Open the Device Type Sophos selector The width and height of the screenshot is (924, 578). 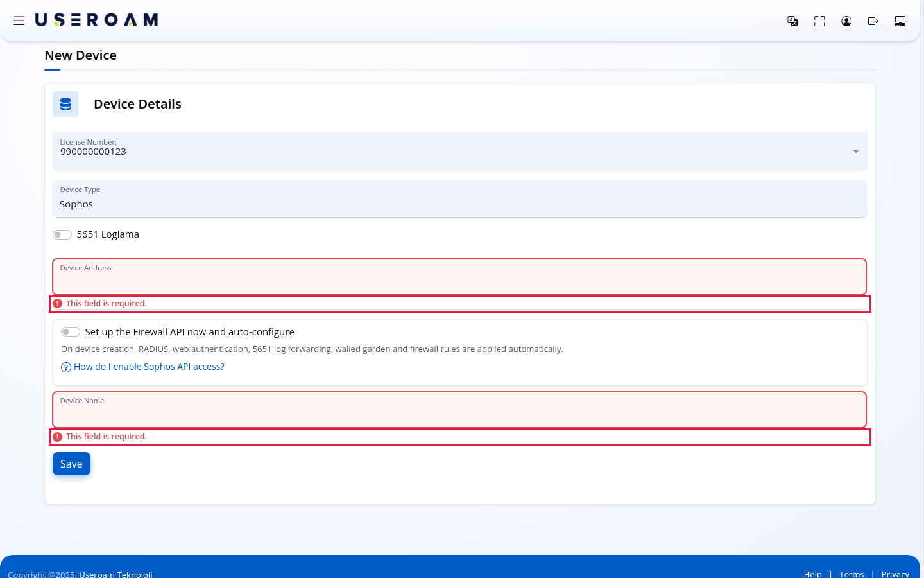tap(459, 198)
